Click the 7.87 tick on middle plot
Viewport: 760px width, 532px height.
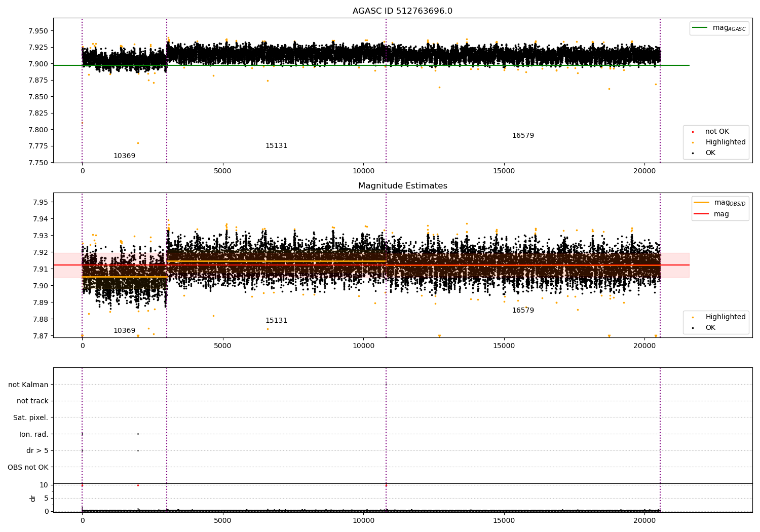tap(40, 336)
